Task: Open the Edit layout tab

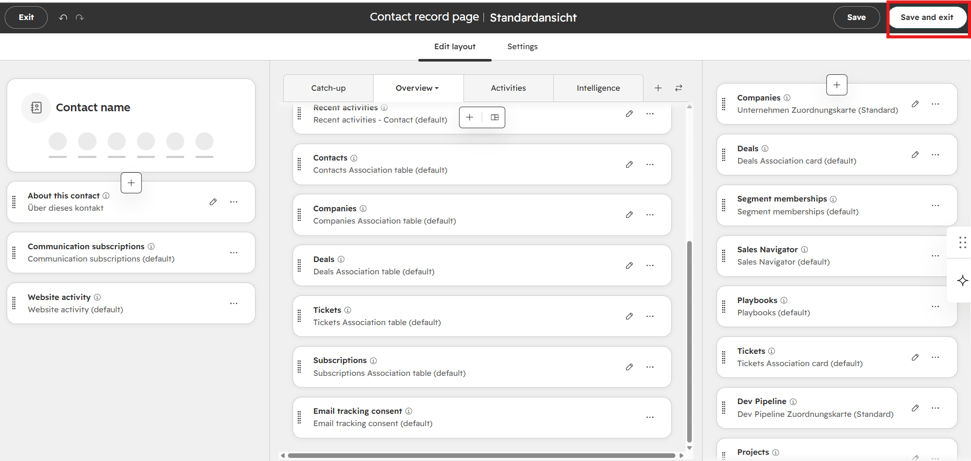Action: [455, 46]
